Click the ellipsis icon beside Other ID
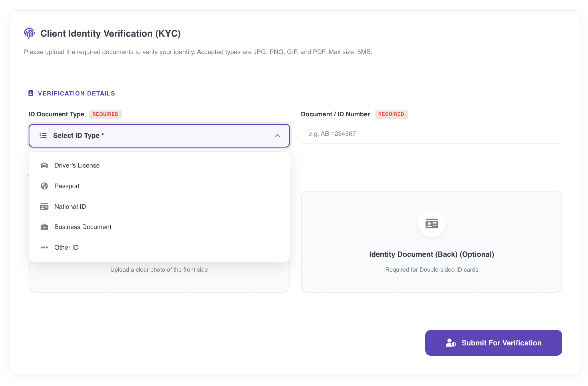The height and width of the screenshot is (386, 588). point(44,247)
